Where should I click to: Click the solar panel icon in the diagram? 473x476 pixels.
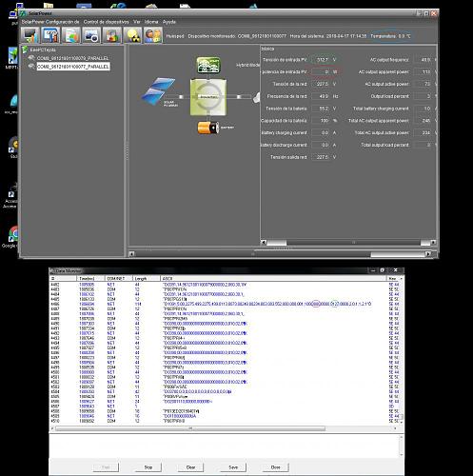coord(158,91)
